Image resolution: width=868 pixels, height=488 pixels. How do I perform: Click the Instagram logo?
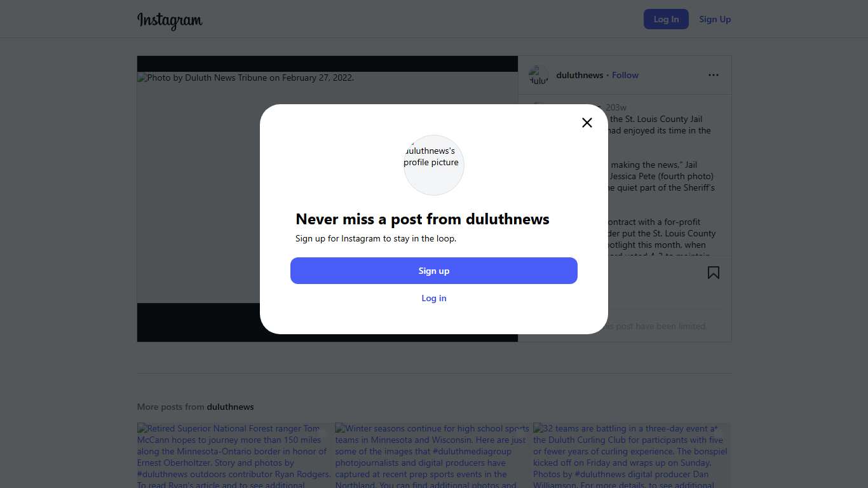pos(170,20)
